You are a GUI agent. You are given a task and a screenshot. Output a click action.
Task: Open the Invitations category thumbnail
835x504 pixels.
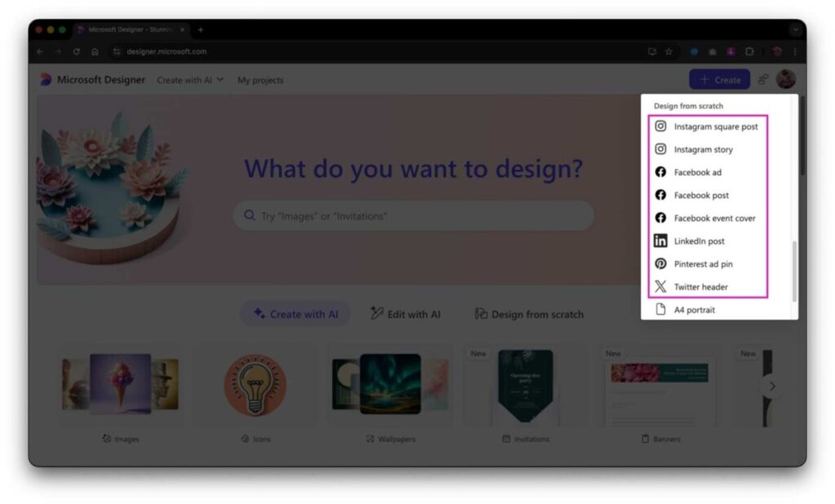tap(524, 385)
